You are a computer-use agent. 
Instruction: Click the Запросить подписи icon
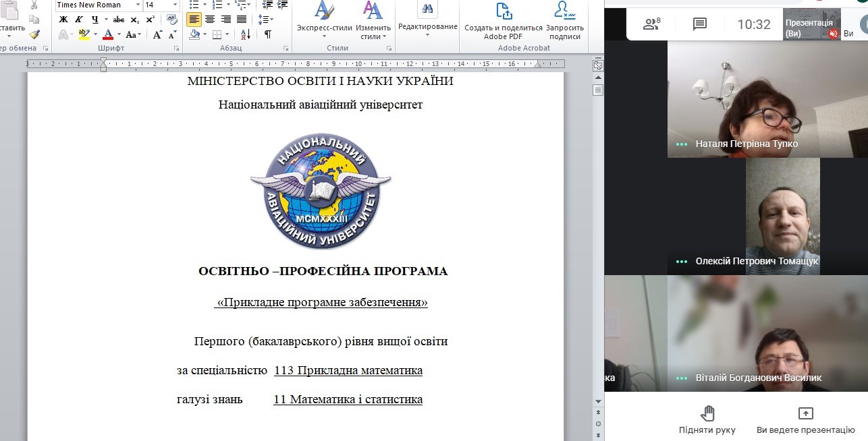(564, 20)
